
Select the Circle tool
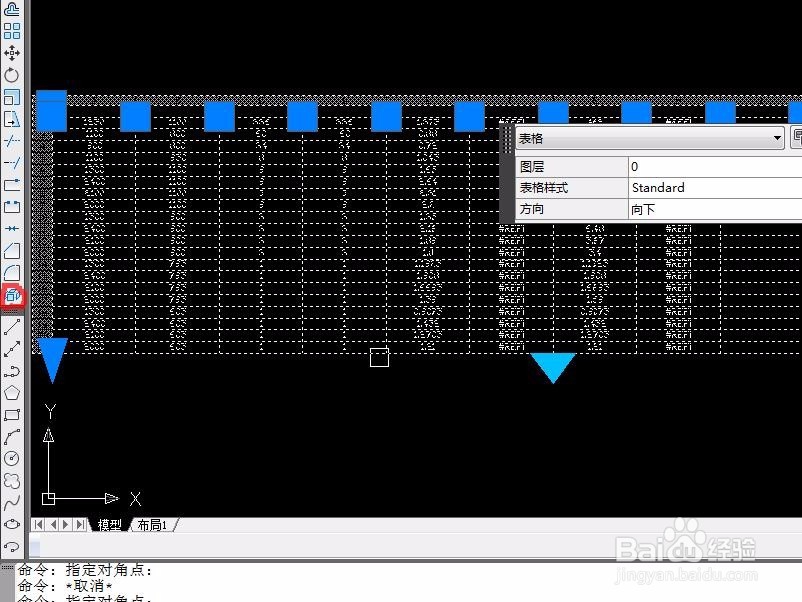12,458
